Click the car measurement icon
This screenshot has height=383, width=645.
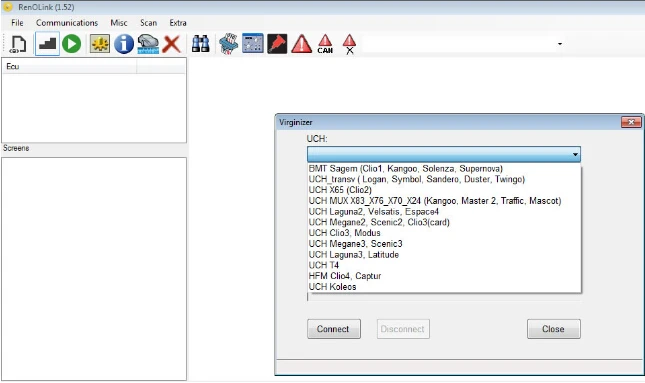[x=148, y=44]
